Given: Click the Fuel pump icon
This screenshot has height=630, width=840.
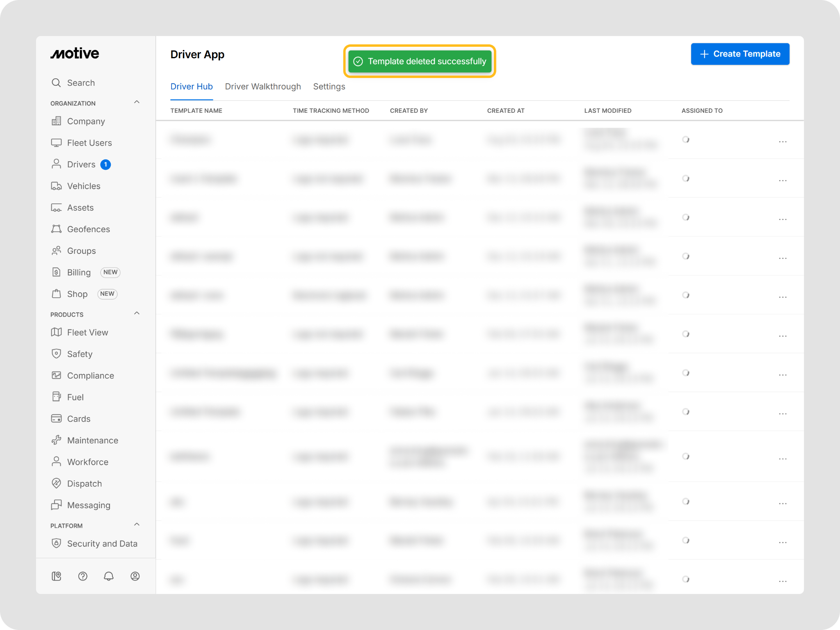Looking at the screenshot, I should 56,397.
